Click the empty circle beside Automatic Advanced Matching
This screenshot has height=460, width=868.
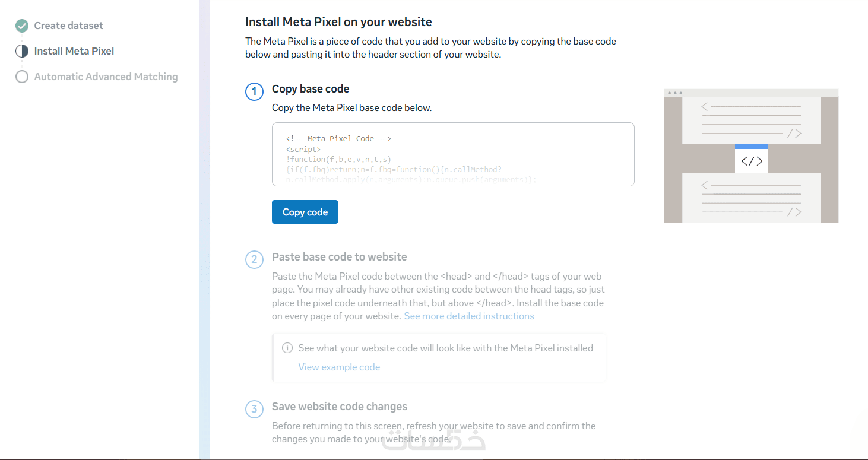click(22, 77)
